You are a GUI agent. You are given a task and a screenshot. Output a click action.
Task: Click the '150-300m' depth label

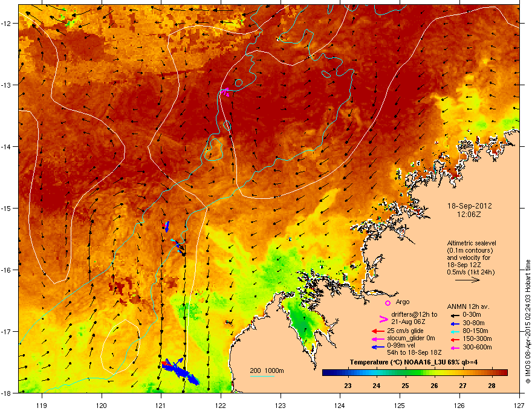point(477,338)
